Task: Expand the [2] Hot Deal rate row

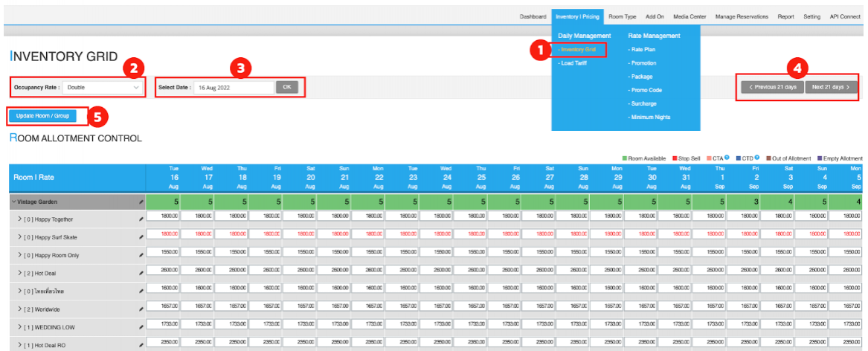Action: [x=19, y=273]
